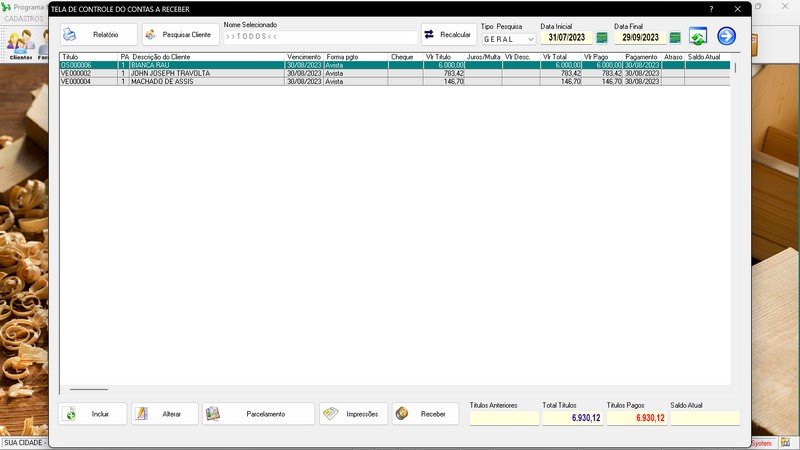Click the Data Inicial date field

tap(565, 38)
